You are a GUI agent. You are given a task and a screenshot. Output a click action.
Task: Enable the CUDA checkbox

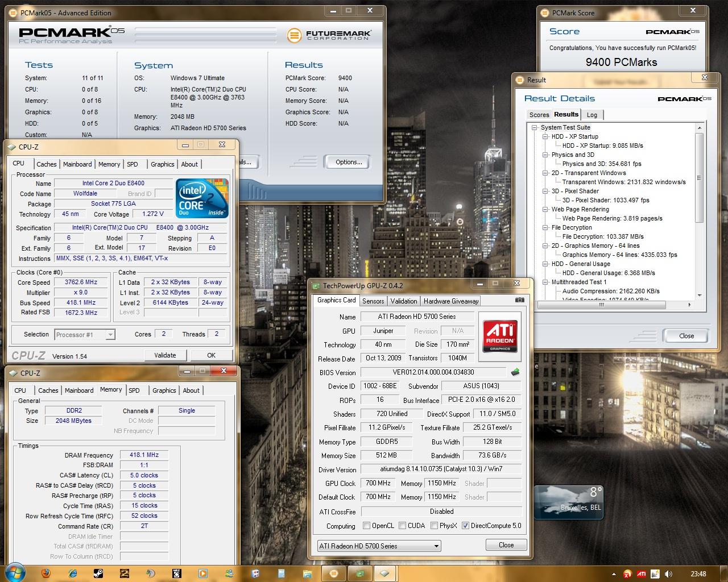(x=402, y=526)
